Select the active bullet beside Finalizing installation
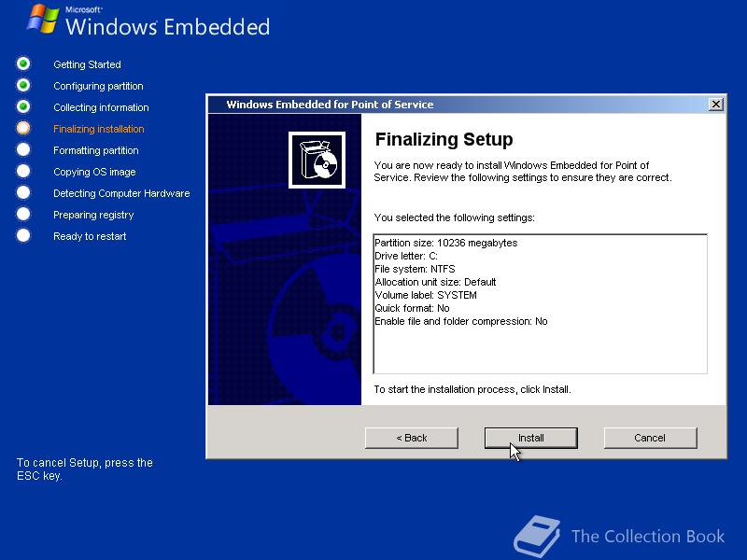The width and height of the screenshot is (747, 560). click(23, 128)
